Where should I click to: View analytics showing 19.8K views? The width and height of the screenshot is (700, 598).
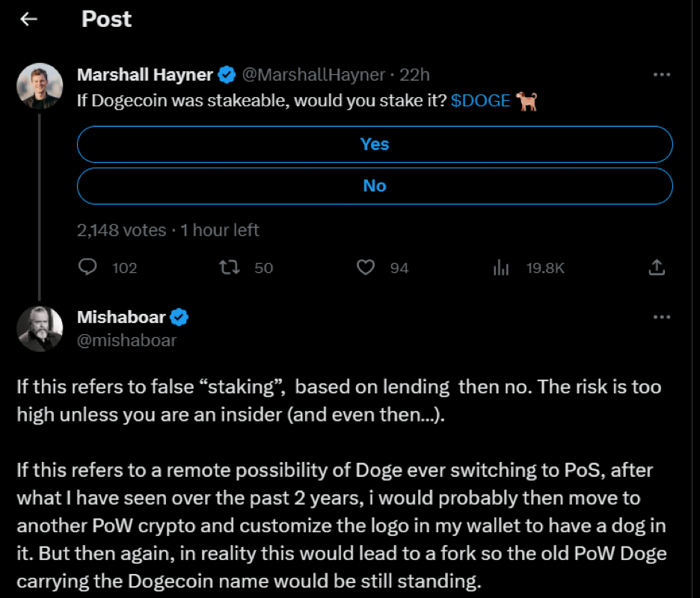click(x=501, y=267)
